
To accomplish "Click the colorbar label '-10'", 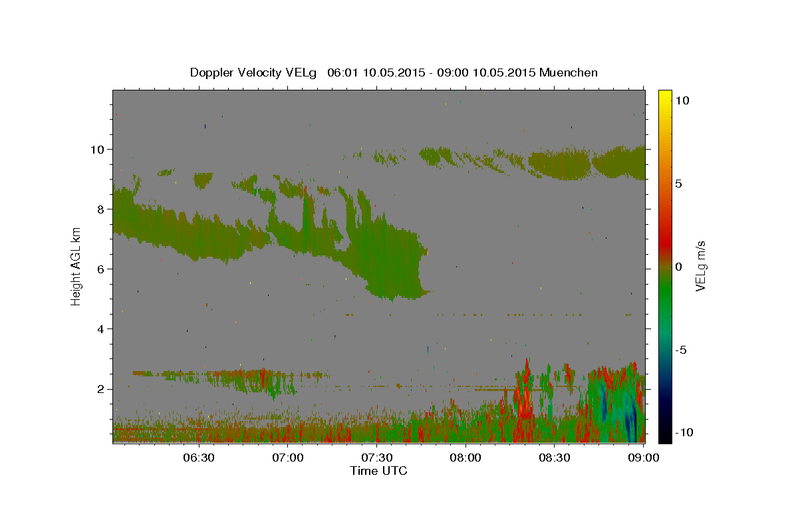I will [686, 432].
